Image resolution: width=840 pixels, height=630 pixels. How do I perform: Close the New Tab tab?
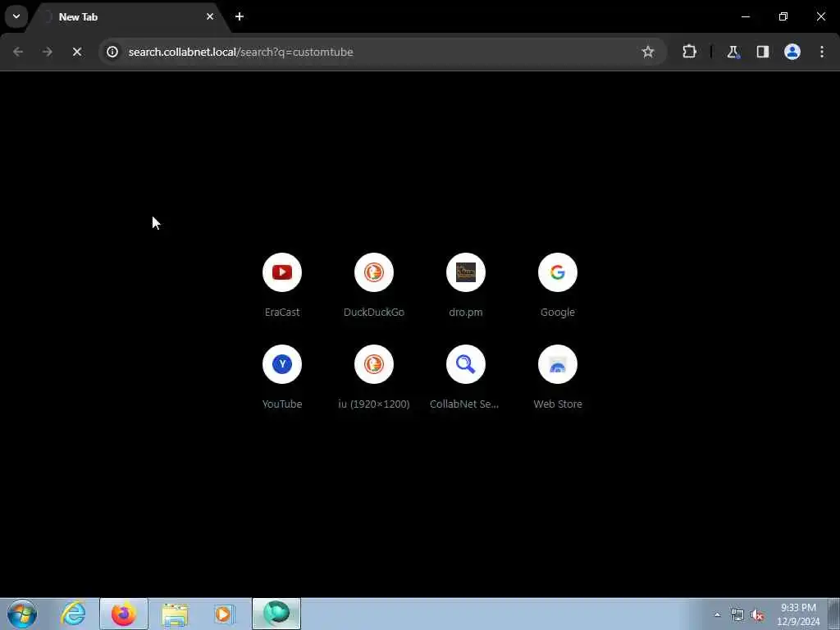click(210, 16)
